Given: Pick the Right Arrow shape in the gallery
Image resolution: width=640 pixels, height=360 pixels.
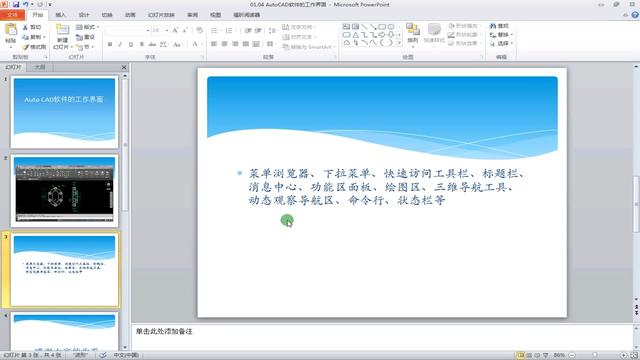Looking at the screenshot, I should tap(382, 35).
